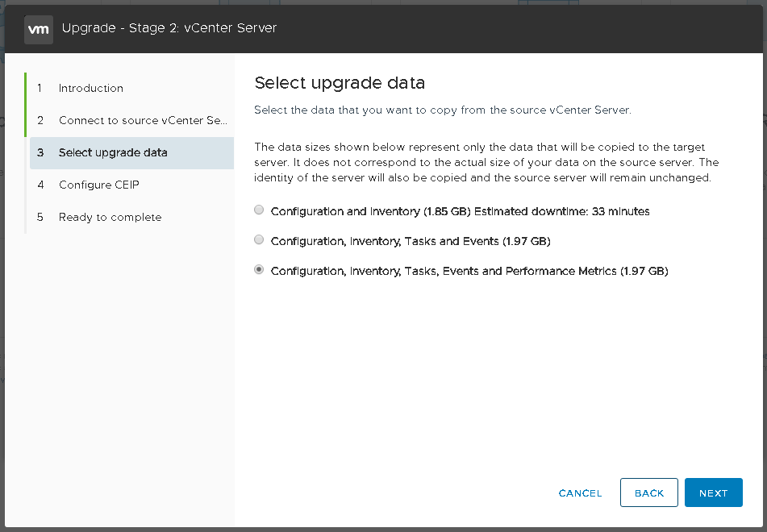Select Configuration and Inventory radio button

tap(259, 210)
